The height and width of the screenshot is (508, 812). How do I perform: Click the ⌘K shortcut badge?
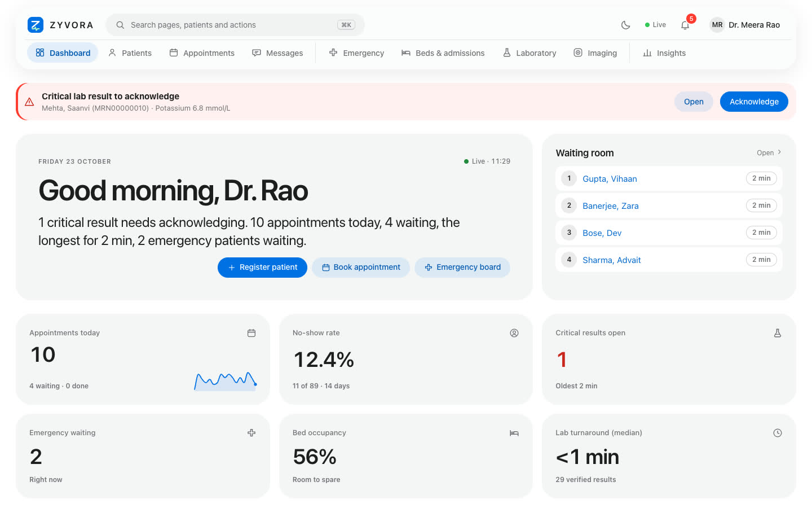tap(346, 25)
